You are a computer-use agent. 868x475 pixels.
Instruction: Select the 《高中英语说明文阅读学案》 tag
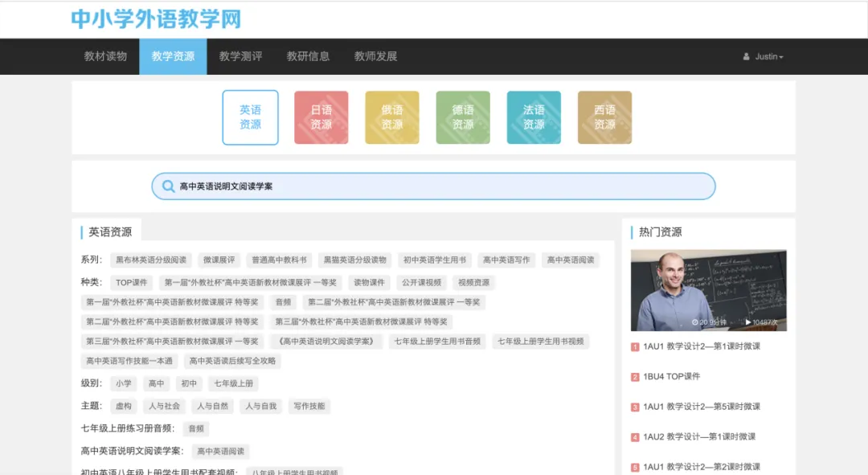(327, 342)
